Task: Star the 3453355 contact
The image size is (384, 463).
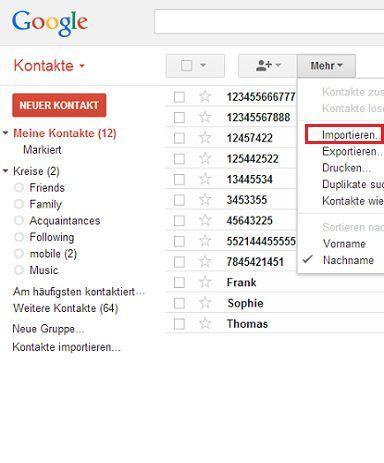Action: (205, 200)
